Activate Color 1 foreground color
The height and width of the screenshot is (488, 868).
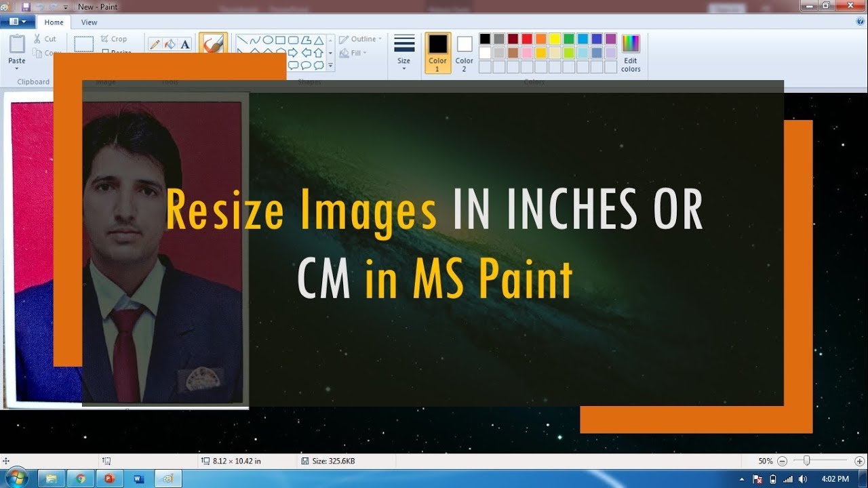click(437, 53)
